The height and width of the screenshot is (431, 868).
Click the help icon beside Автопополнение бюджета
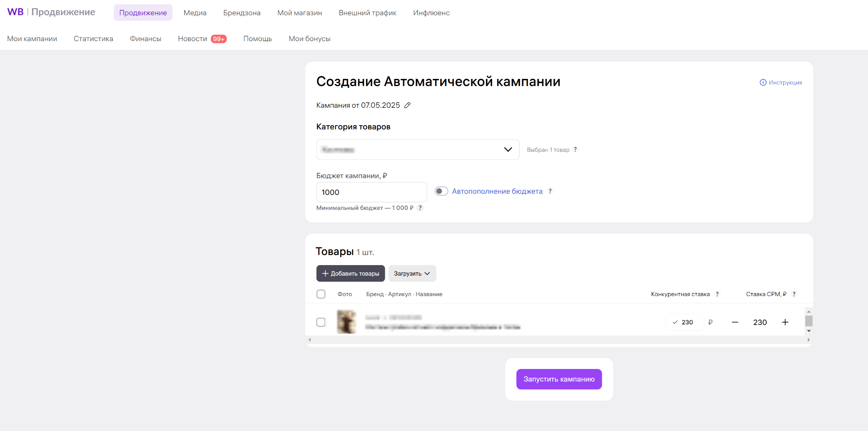[x=550, y=191]
